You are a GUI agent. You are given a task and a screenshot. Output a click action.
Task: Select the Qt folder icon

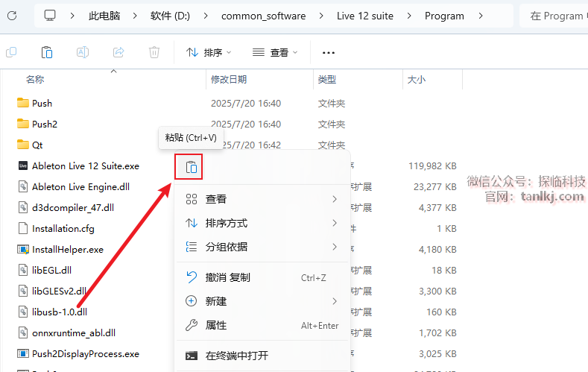click(x=23, y=145)
